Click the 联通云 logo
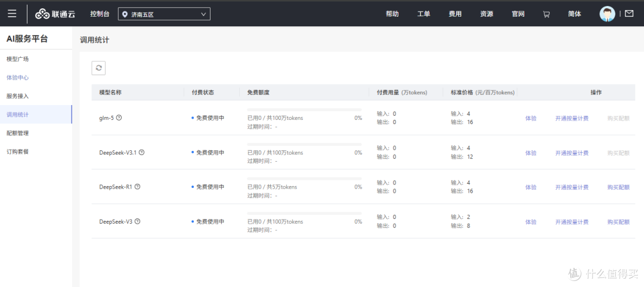 57,14
